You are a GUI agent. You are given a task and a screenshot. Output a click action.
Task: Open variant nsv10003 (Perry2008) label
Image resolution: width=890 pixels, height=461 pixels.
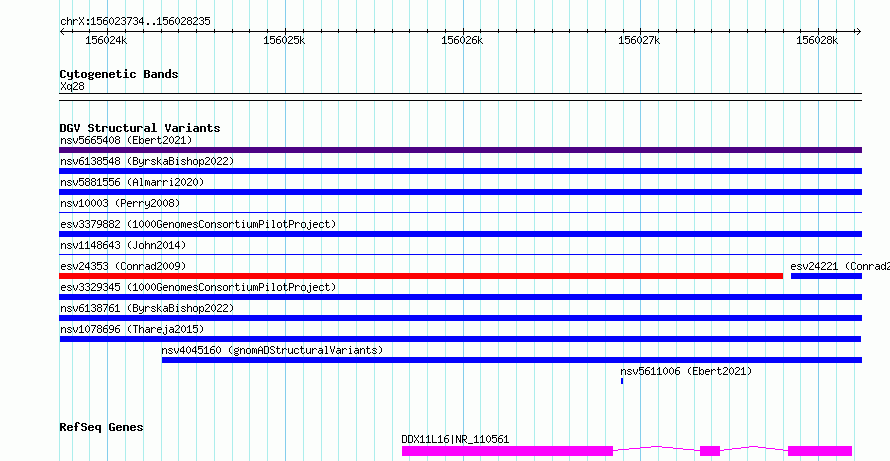click(x=120, y=203)
